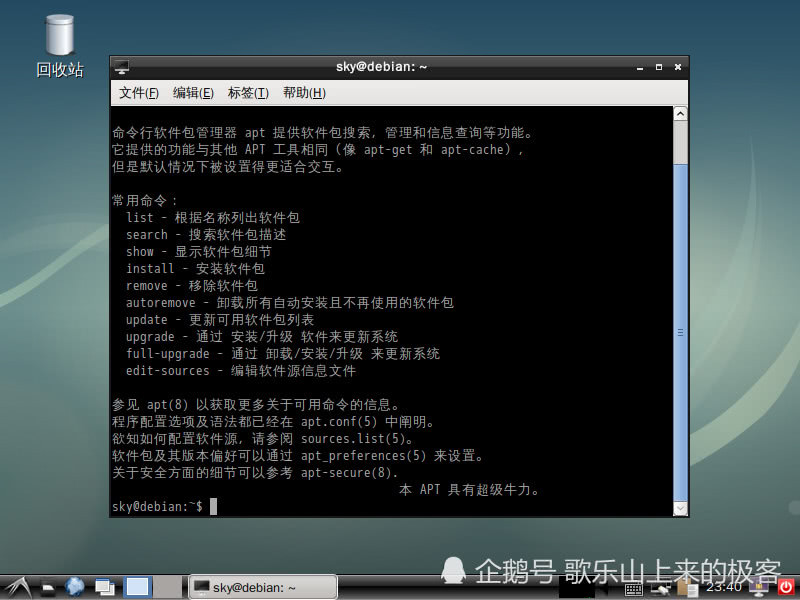Close the sky@debian terminal window
Viewport: 800px width, 600px height.
678,67
